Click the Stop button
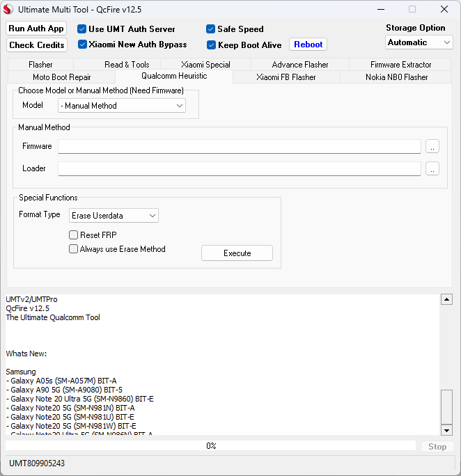 point(437,447)
